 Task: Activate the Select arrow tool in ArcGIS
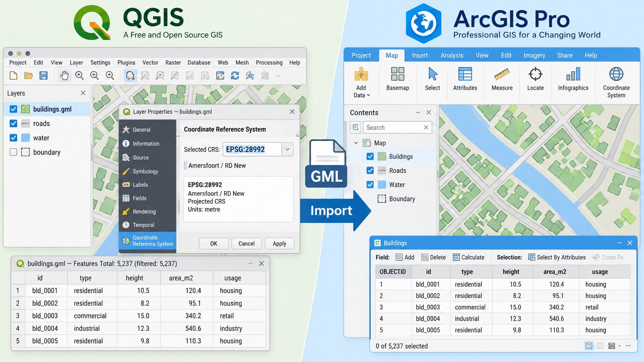(x=433, y=74)
